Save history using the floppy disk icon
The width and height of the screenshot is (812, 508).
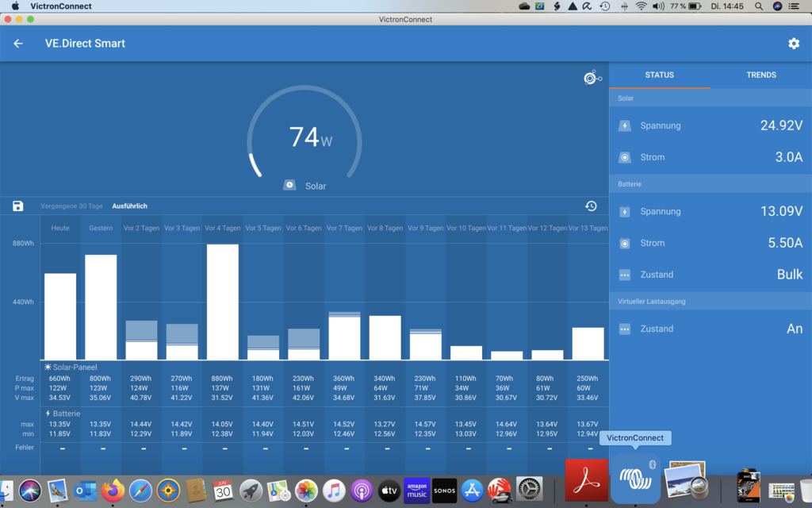coord(18,206)
